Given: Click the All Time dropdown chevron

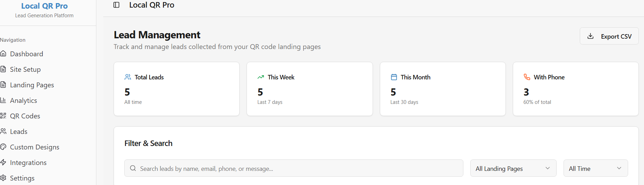Looking at the screenshot, I should pos(619,168).
